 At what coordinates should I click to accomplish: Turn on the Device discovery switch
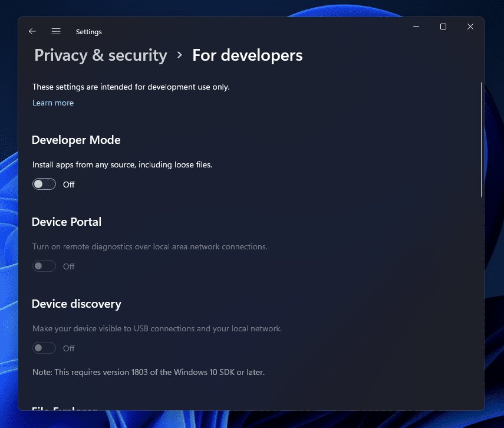pyautogui.click(x=44, y=348)
